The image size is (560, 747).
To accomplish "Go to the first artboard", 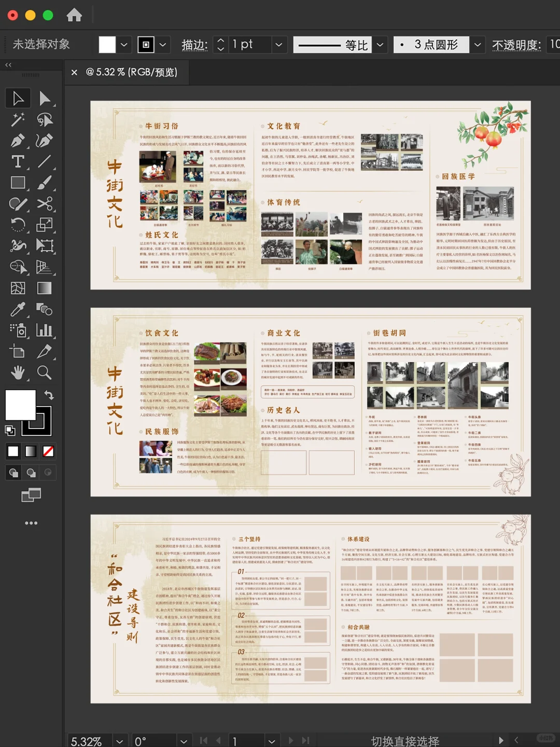I will point(204,741).
